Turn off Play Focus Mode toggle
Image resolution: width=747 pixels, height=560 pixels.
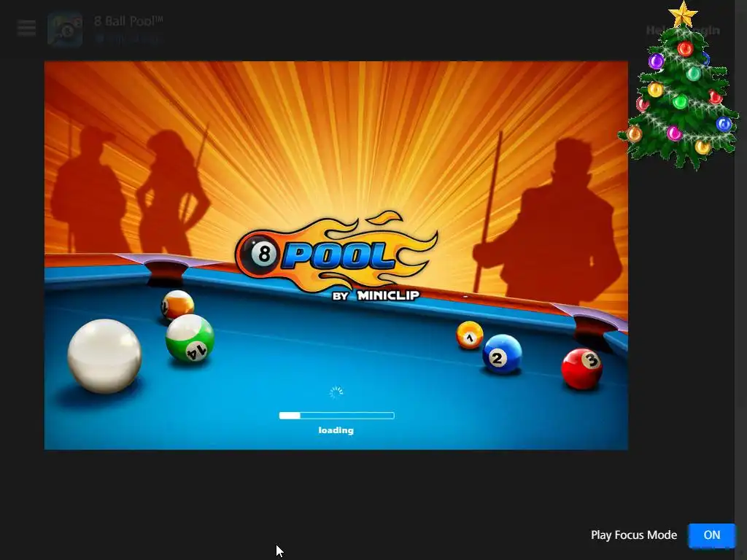coord(711,534)
